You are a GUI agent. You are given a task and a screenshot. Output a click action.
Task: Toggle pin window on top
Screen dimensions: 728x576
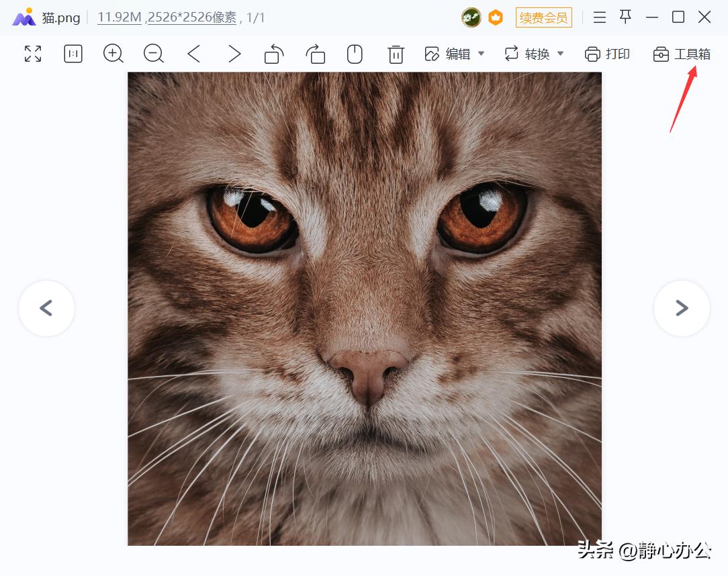pos(625,17)
